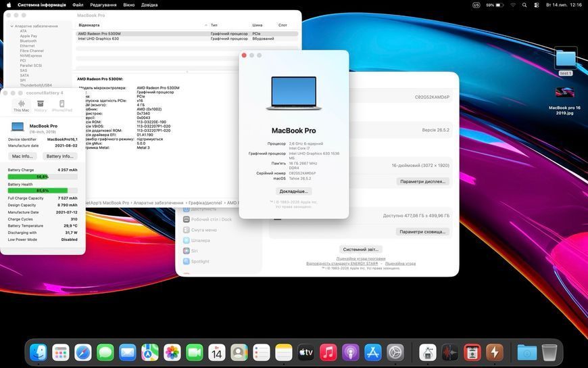Click the Mac Info... button
The height and width of the screenshot is (368, 588).
click(22, 156)
